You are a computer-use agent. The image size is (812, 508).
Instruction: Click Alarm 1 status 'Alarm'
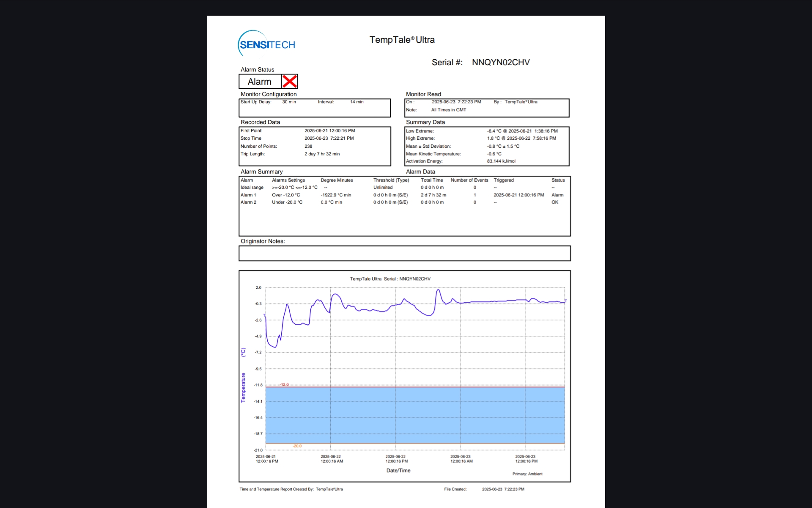tap(557, 195)
